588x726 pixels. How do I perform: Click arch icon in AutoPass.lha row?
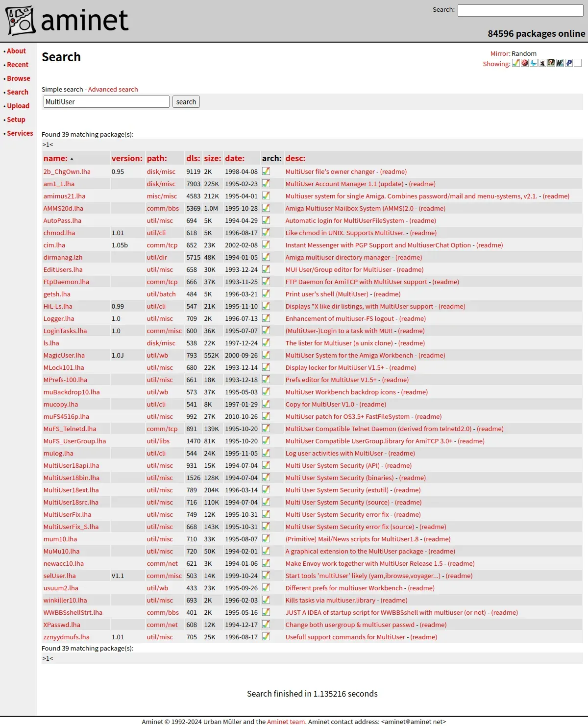(x=266, y=220)
